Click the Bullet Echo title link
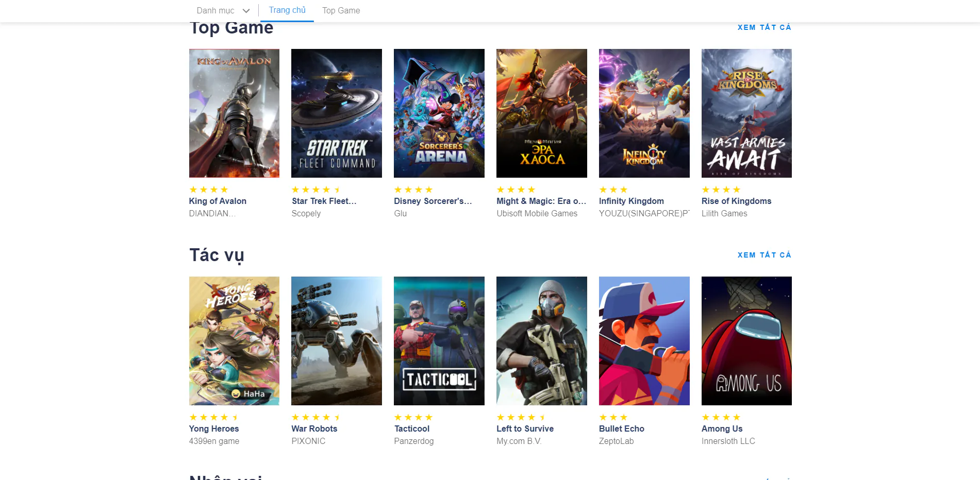 (x=622, y=428)
